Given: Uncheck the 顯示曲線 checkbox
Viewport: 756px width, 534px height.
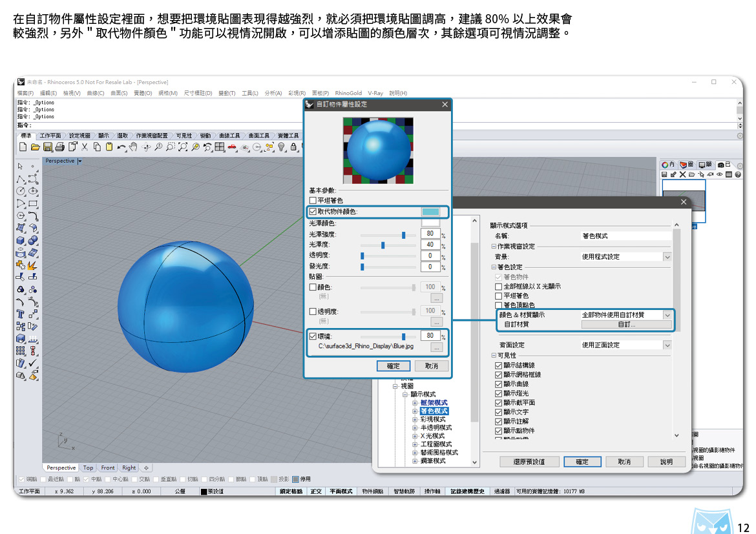Looking at the screenshot, I should click(x=499, y=384).
